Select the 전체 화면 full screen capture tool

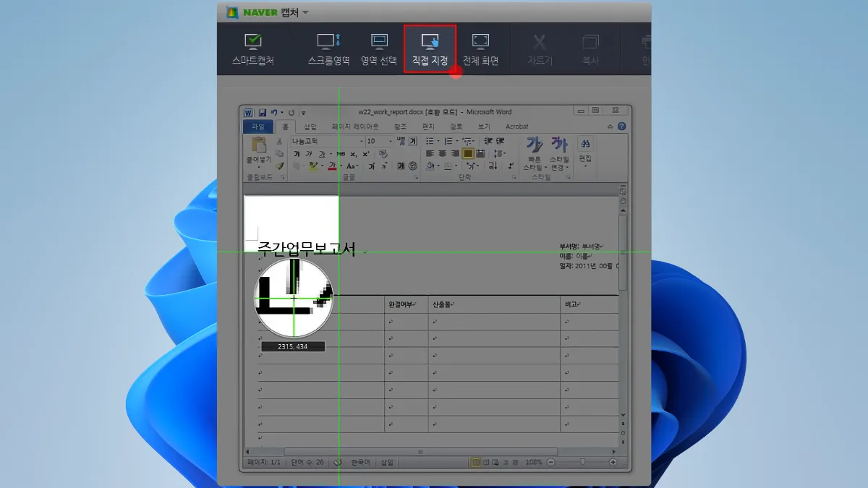[x=481, y=47]
